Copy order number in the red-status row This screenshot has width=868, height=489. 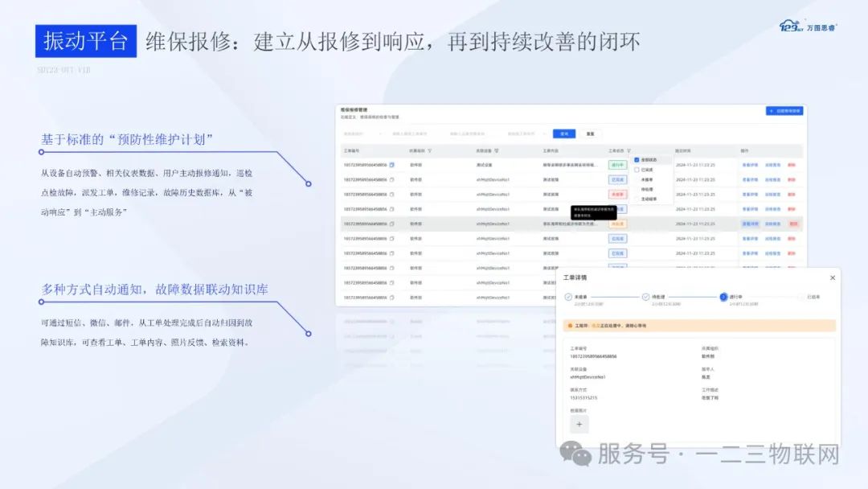[x=391, y=195]
